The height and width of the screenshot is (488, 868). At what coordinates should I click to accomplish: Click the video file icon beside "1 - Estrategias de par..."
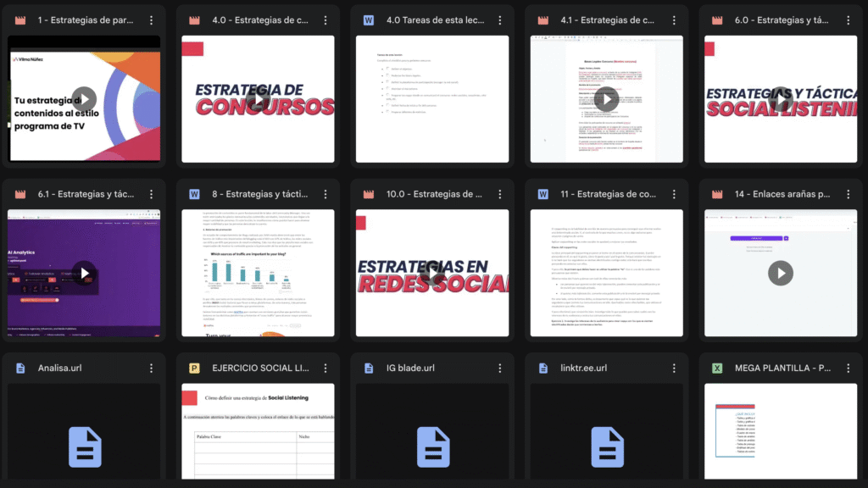tap(21, 19)
